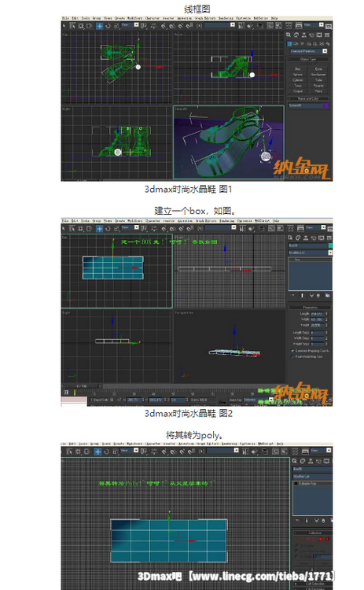The height and width of the screenshot is (590, 364).
Task: Select Vertex sub-object icon in poly screenshot Selection rollout
Action: coord(302,539)
